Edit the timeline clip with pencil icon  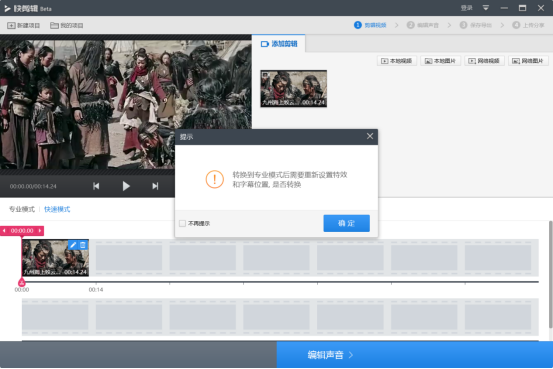(73, 245)
